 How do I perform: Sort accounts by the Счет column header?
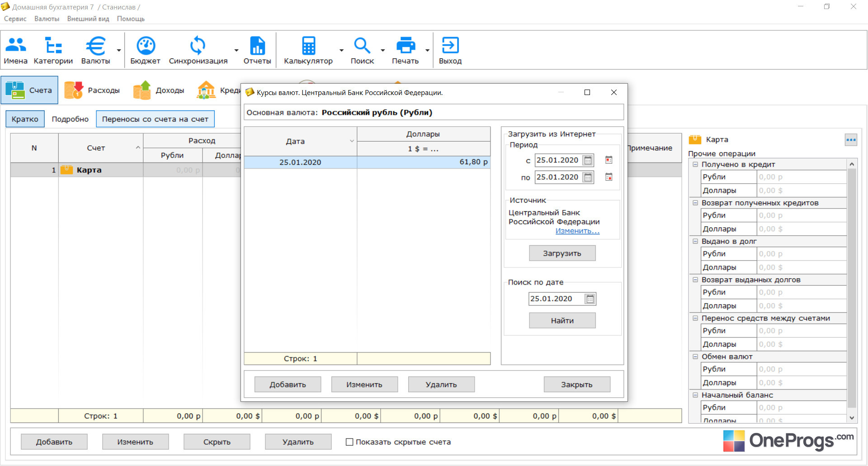click(100, 148)
